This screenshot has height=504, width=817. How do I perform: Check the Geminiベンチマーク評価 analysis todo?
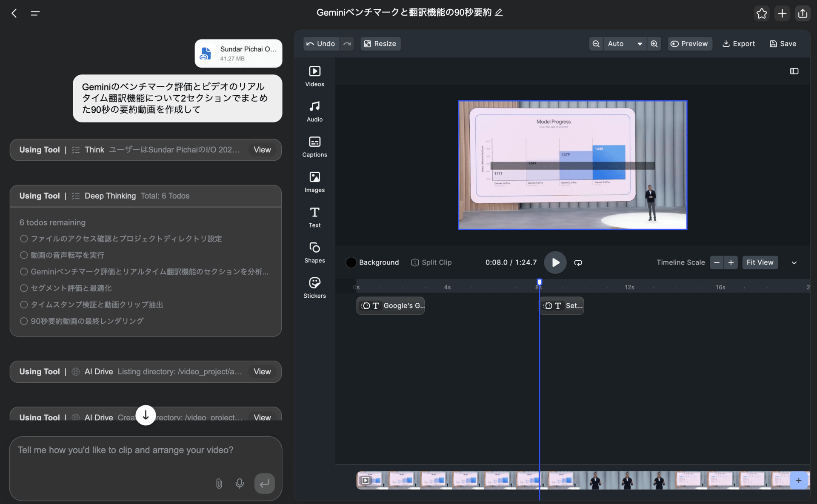(x=24, y=271)
